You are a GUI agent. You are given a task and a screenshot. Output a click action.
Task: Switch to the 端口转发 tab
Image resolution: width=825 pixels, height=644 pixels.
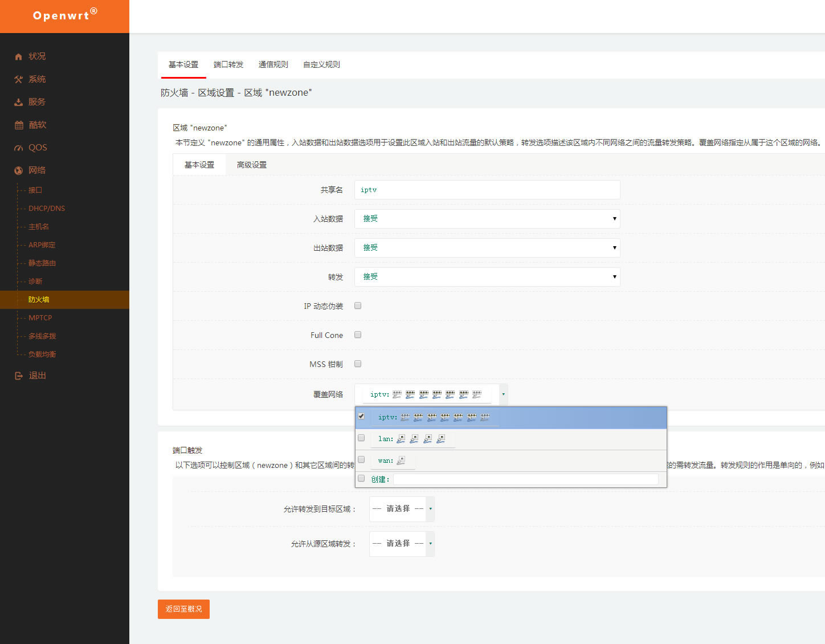pos(228,64)
